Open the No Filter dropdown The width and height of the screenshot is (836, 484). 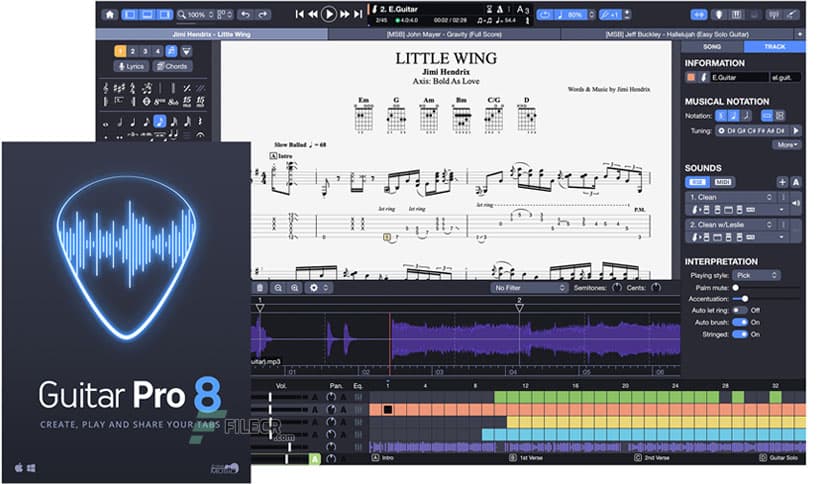(529, 288)
